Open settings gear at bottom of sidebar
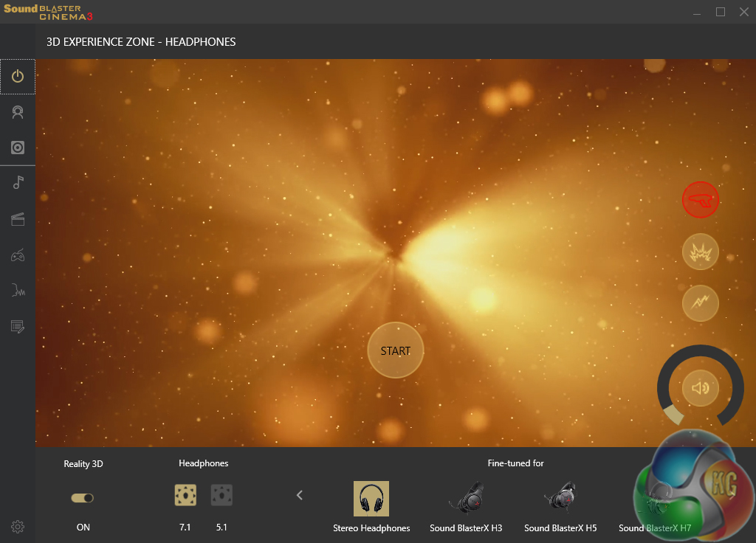Viewport: 756px width, 543px height. 18,527
